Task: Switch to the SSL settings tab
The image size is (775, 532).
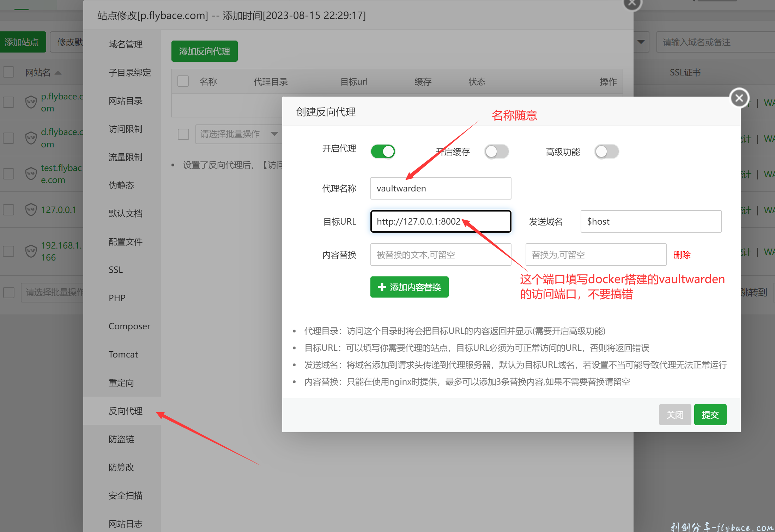Action: [116, 270]
